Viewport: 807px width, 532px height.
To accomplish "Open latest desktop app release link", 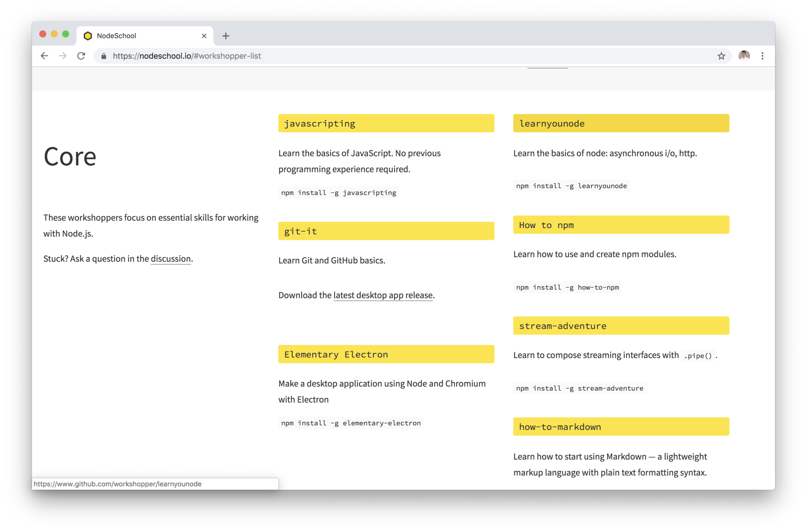I will pos(383,295).
